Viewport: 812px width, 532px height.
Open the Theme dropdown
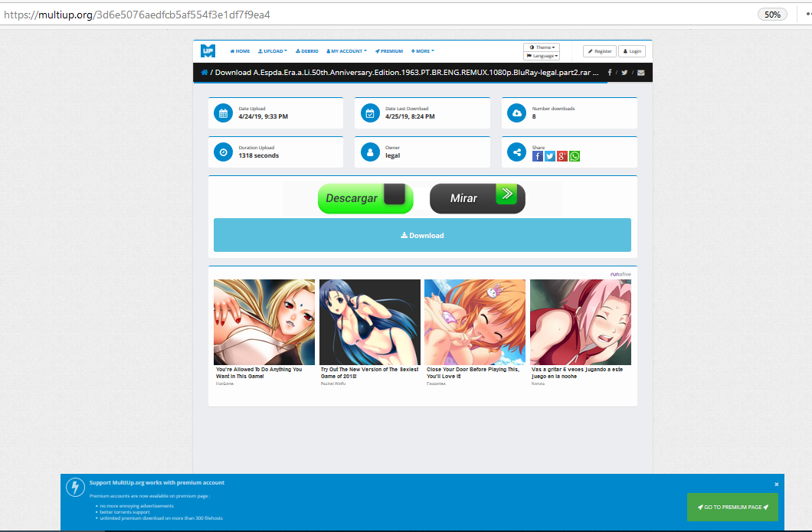click(x=541, y=47)
